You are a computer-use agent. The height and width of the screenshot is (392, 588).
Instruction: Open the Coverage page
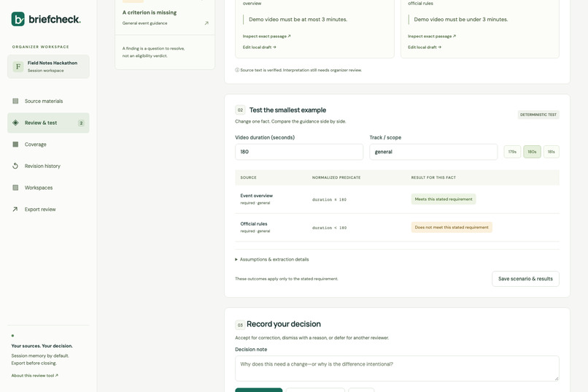coord(48,145)
